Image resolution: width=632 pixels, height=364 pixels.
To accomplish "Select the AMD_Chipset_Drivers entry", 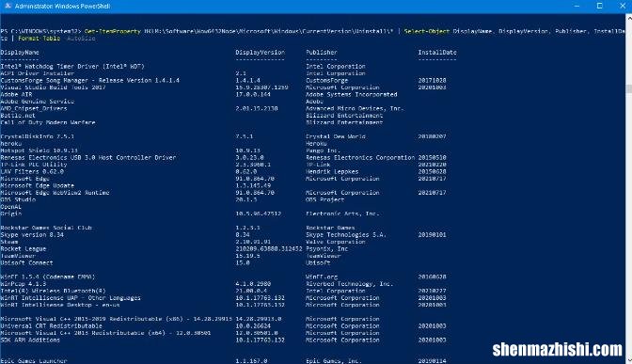I will pyautogui.click(x=34, y=108).
